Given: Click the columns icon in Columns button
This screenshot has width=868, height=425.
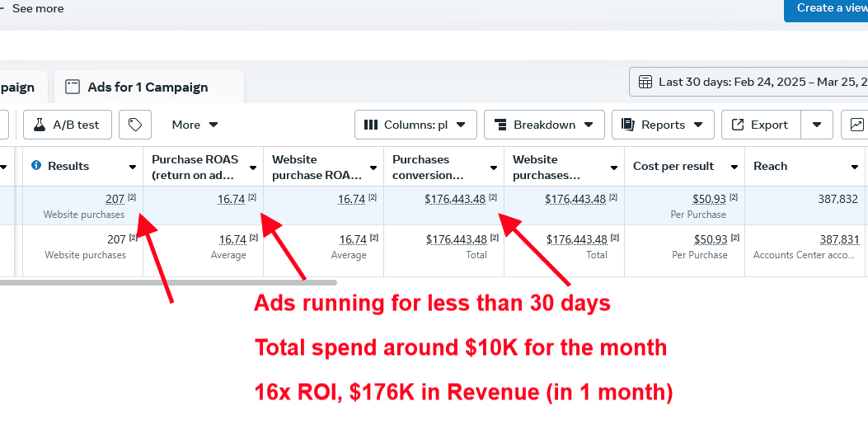Looking at the screenshot, I should click(x=371, y=125).
